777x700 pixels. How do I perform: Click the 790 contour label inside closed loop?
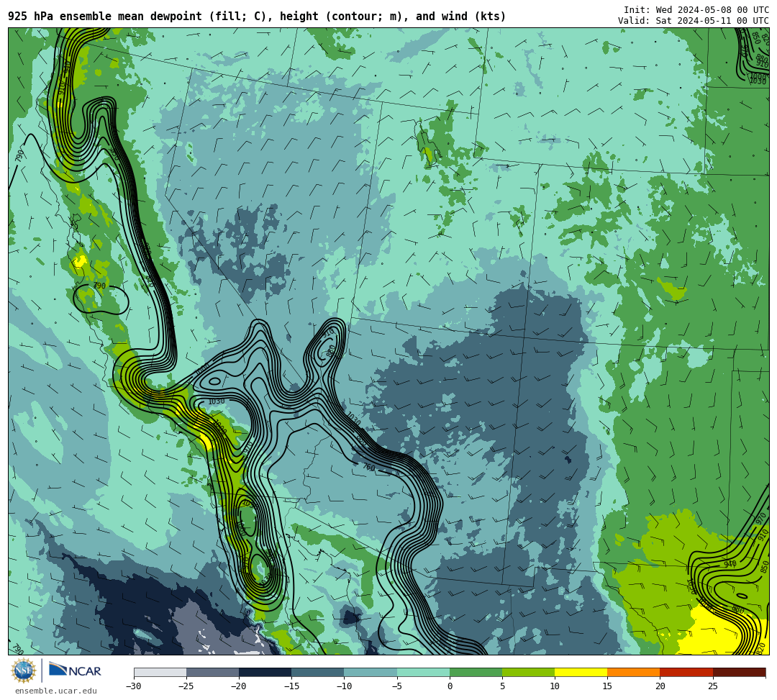[x=99, y=286]
